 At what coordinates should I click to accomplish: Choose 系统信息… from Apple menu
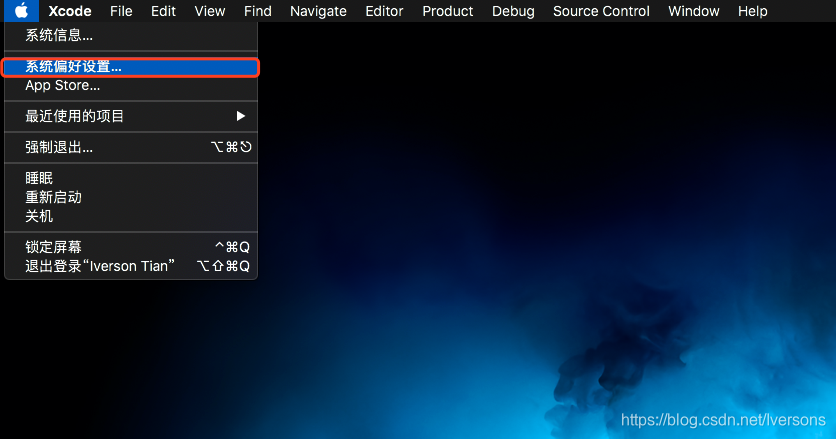(131, 36)
